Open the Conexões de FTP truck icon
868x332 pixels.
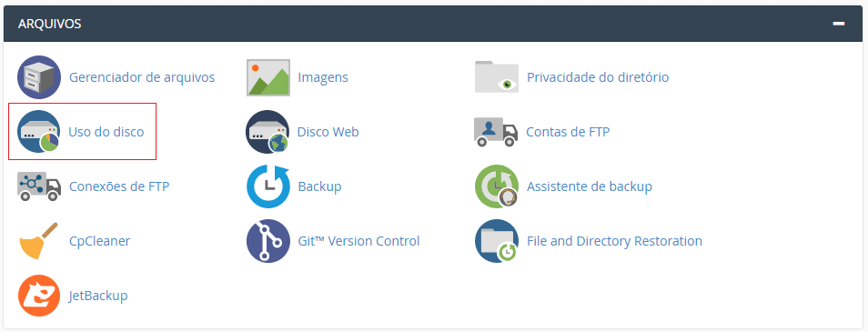(39, 186)
